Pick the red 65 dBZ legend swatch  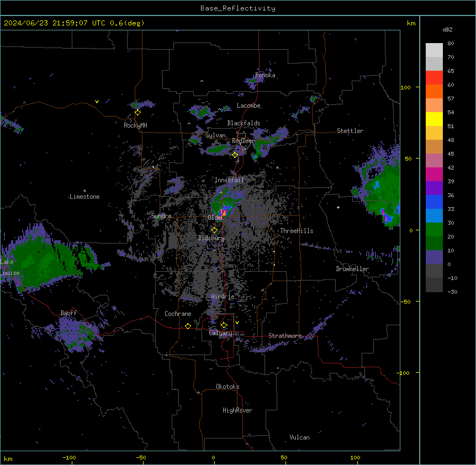tap(434, 77)
